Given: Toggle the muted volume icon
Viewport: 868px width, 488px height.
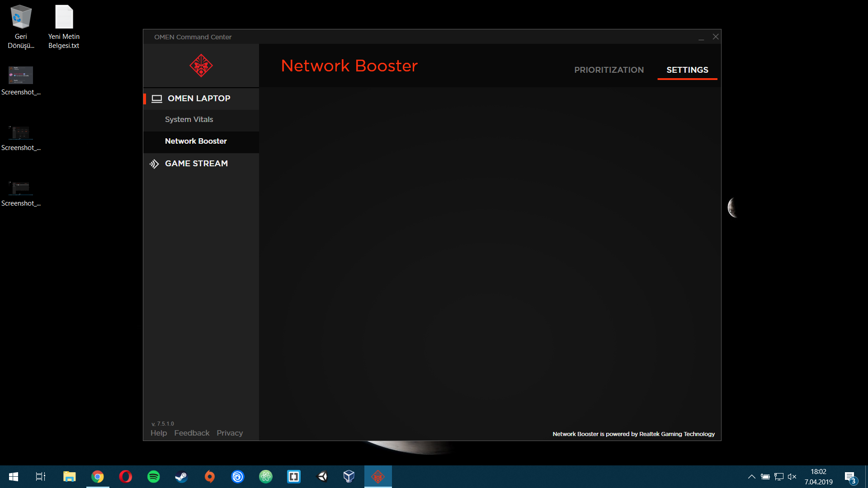Looking at the screenshot, I should [x=792, y=477].
